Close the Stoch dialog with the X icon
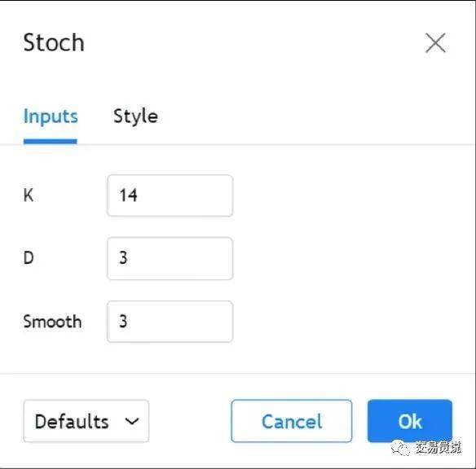 coord(435,42)
